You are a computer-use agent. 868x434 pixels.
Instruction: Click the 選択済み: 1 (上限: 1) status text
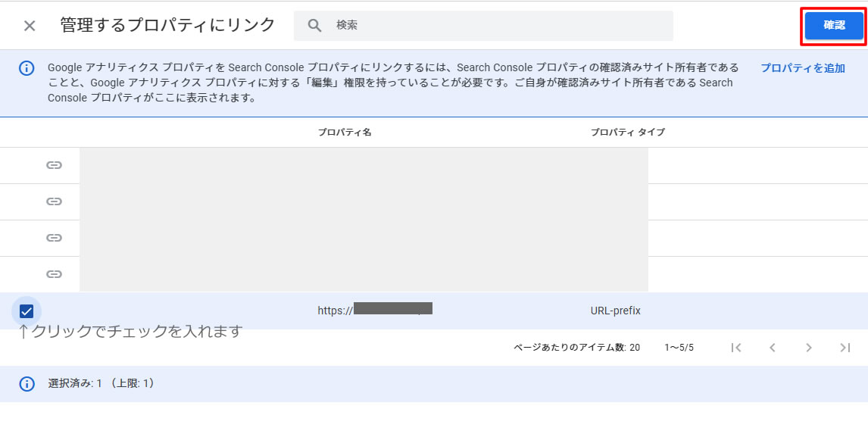[101, 383]
